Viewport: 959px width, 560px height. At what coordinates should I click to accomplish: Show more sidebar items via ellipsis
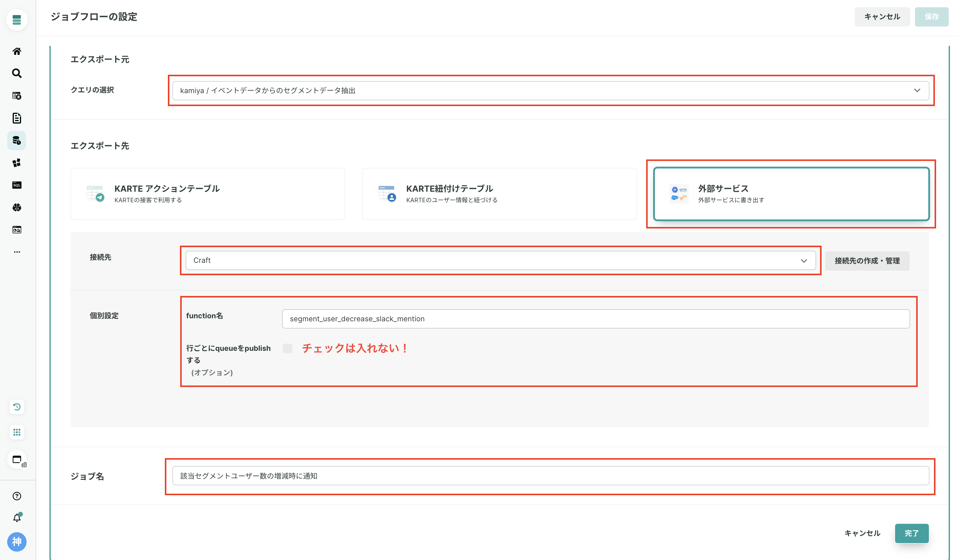(17, 252)
